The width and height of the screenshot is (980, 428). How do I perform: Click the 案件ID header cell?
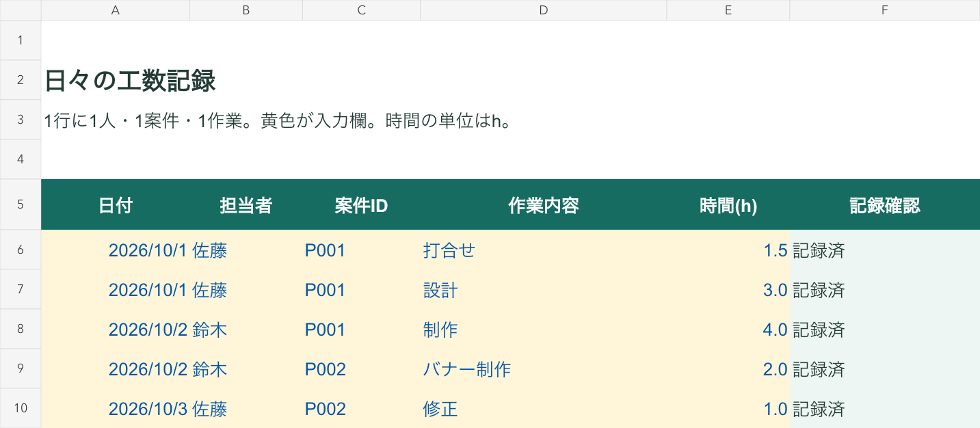click(362, 204)
